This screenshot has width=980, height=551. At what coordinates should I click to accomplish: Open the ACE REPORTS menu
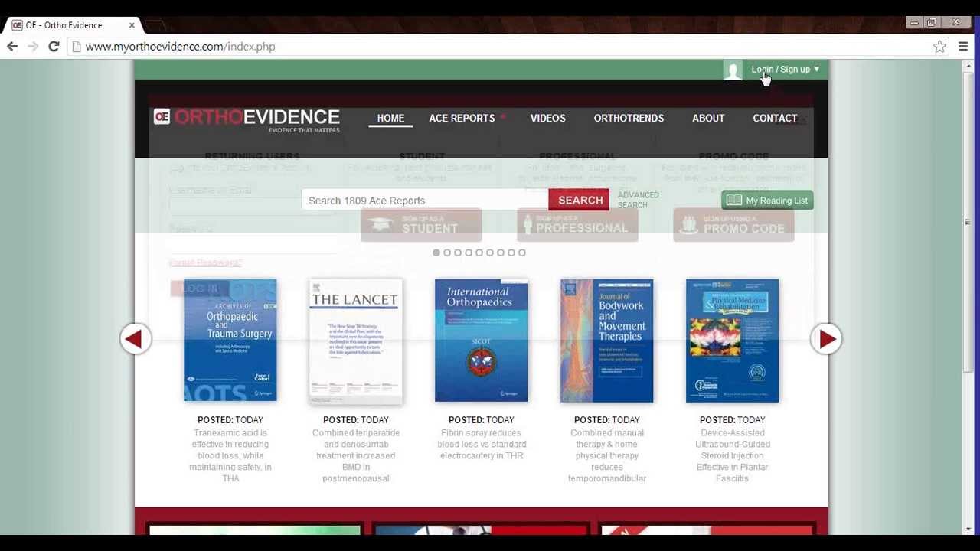(462, 118)
